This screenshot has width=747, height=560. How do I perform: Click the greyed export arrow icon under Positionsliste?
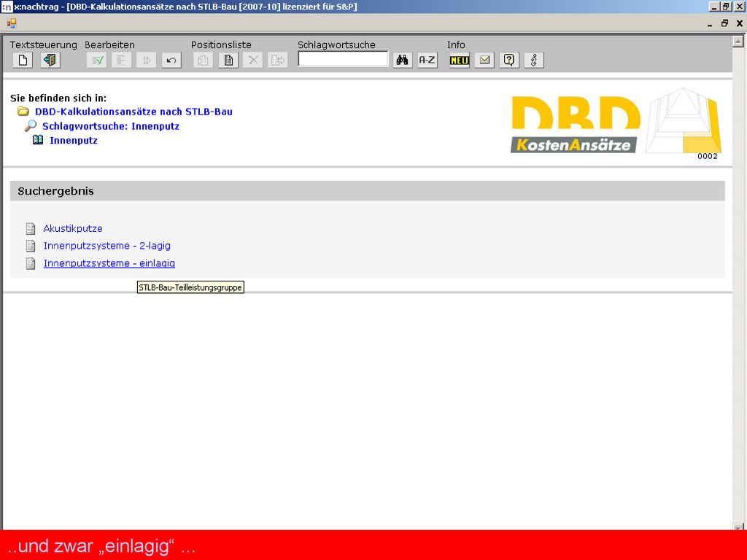[x=278, y=60]
